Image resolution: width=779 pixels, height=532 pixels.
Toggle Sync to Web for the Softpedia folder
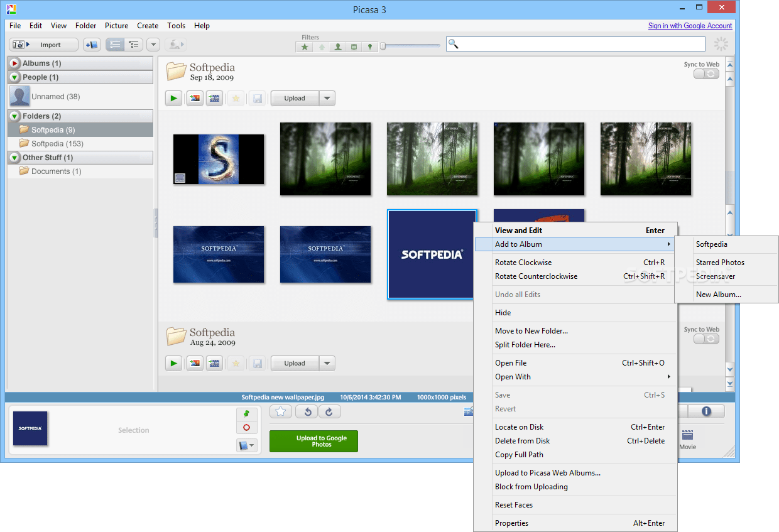(706, 73)
